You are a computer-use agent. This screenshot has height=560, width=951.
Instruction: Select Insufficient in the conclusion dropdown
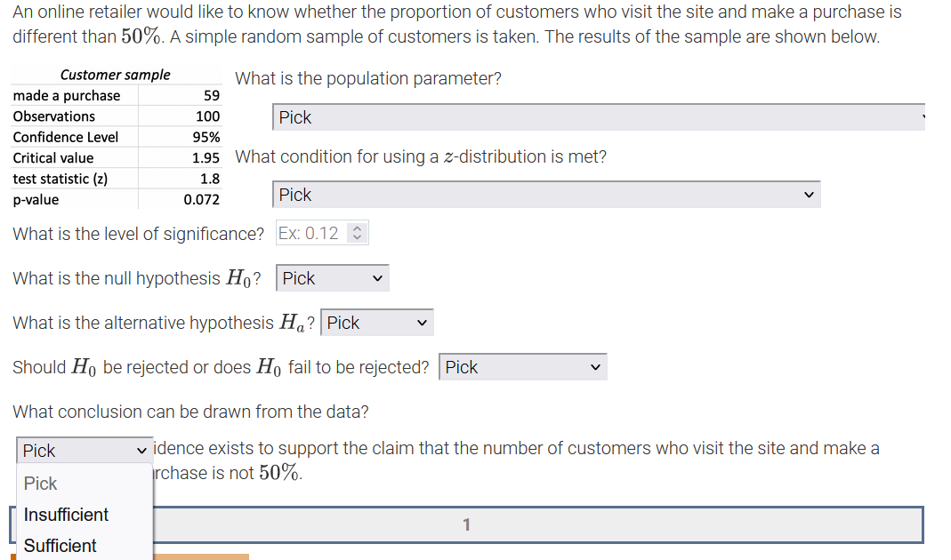click(x=65, y=514)
